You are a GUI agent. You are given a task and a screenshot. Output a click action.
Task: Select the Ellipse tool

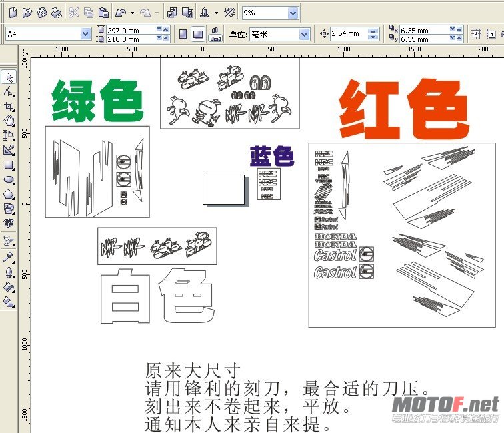click(x=9, y=180)
